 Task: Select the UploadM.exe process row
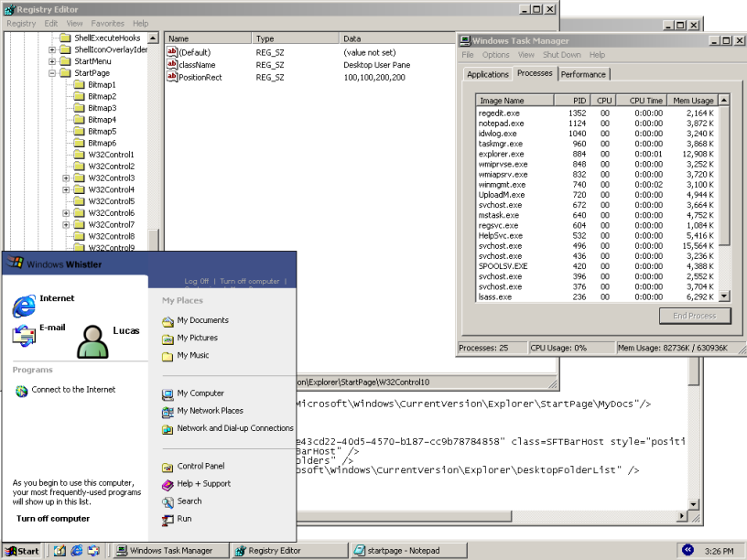(x=597, y=195)
